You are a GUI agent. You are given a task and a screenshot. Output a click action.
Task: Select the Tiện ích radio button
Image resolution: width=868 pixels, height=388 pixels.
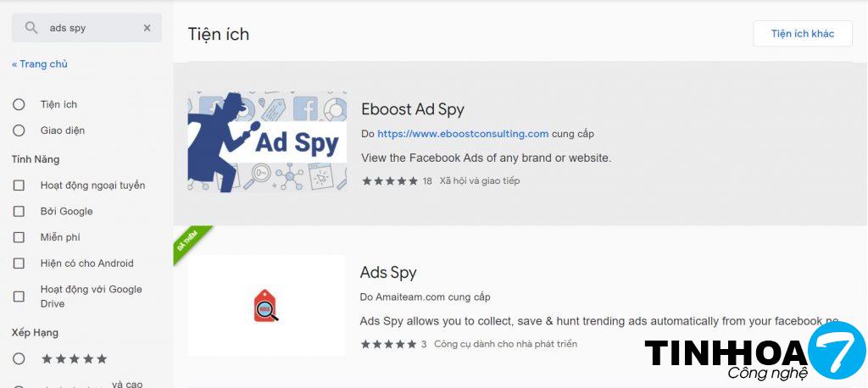19,104
